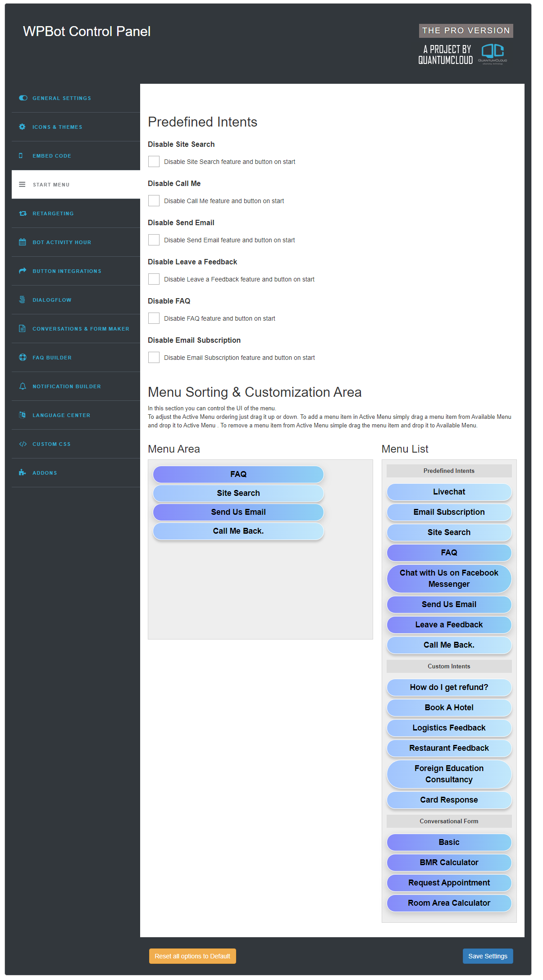
Task: Select Site Search in Menu List
Action: (449, 532)
